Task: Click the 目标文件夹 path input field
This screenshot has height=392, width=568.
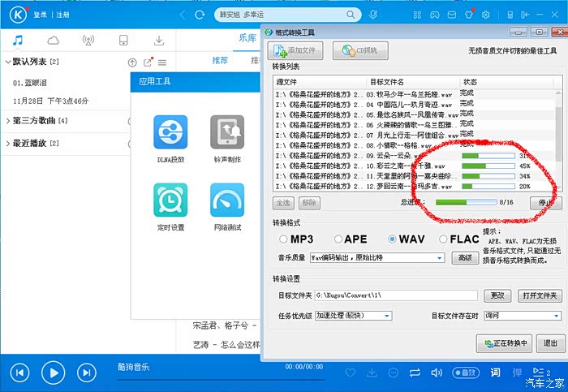Action: pyautogui.click(x=395, y=295)
